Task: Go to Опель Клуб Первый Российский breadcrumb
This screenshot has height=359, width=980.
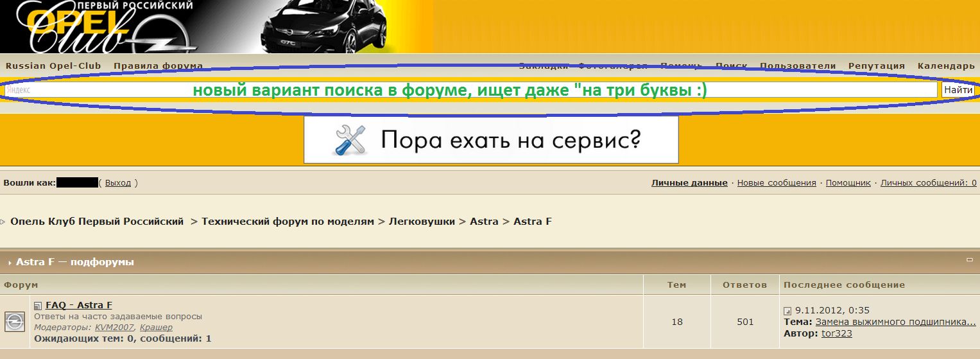Action: tap(97, 222)
